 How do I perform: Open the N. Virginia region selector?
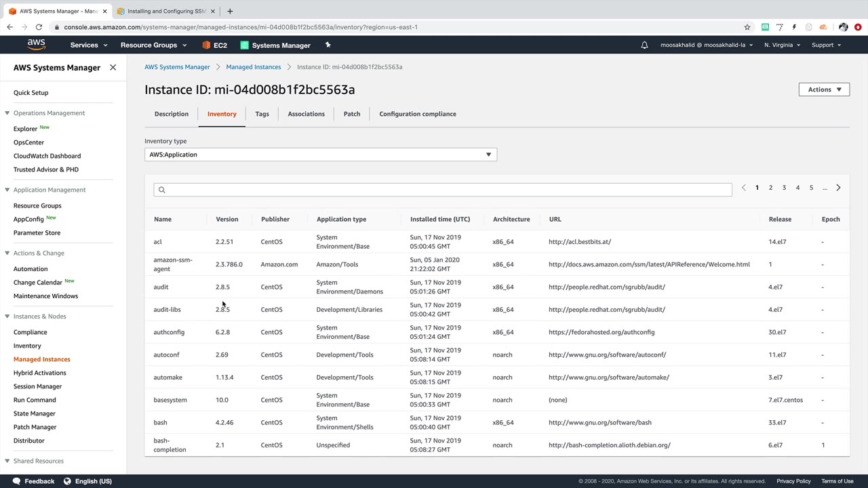click(782, 45)
